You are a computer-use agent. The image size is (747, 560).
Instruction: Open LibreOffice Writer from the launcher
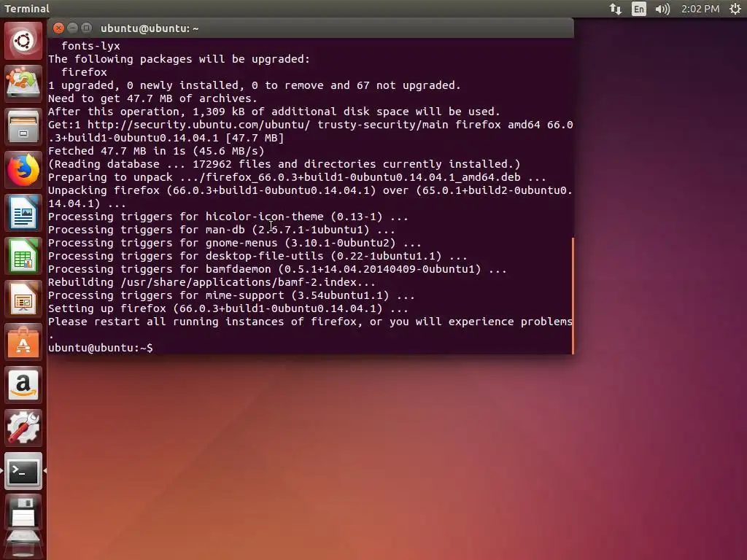click(x=23, y=213)
